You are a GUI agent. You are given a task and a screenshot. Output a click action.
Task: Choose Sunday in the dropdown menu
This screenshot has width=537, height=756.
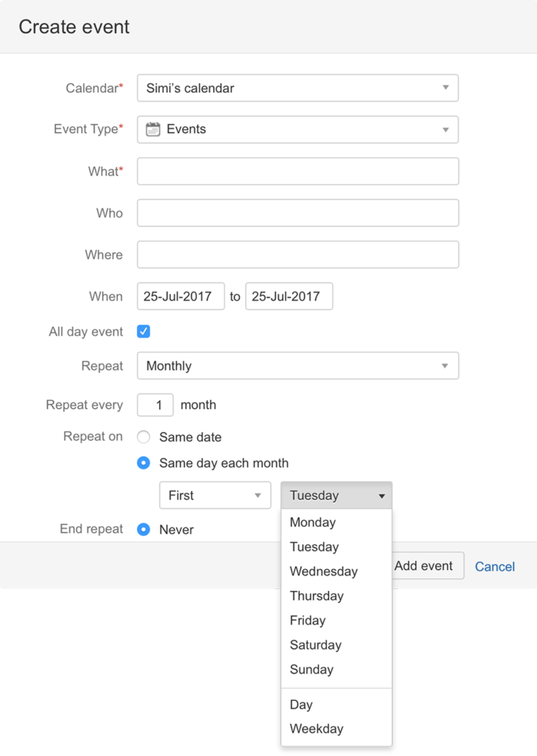tap(311, 670)
